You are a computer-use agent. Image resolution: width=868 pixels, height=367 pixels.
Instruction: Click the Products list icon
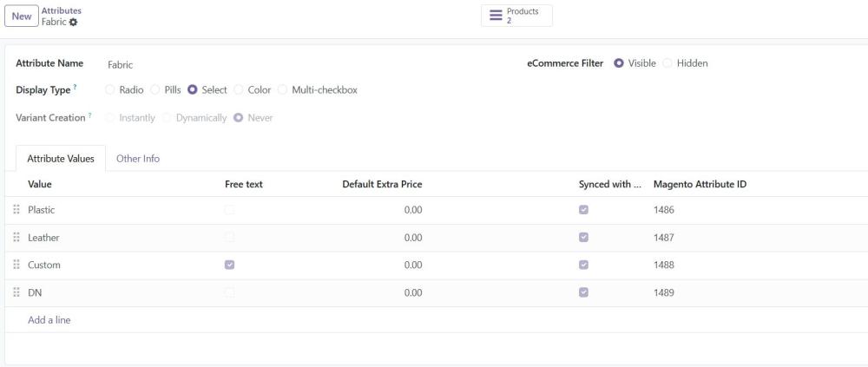496,16
